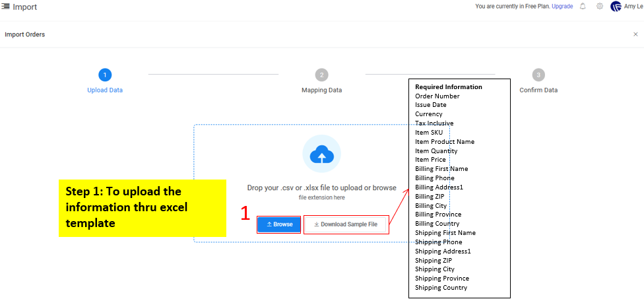Select step 1 circle Upload Data

point(105,75)
